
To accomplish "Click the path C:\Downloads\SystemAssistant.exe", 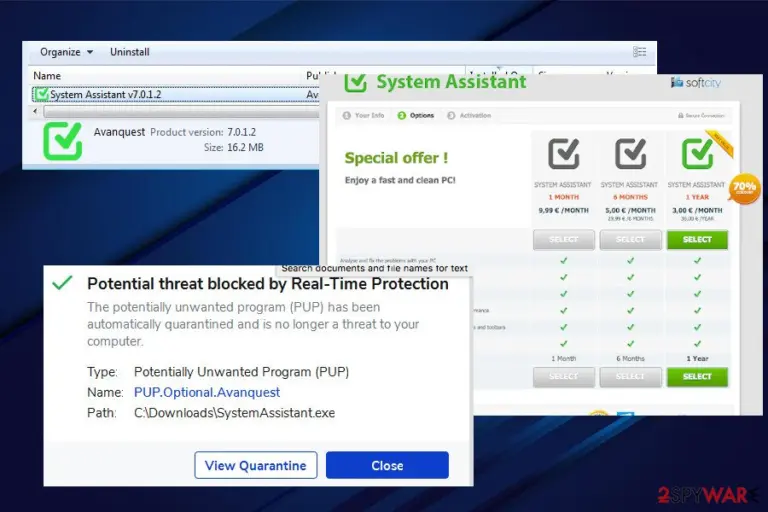I will (x=234, y=413).
